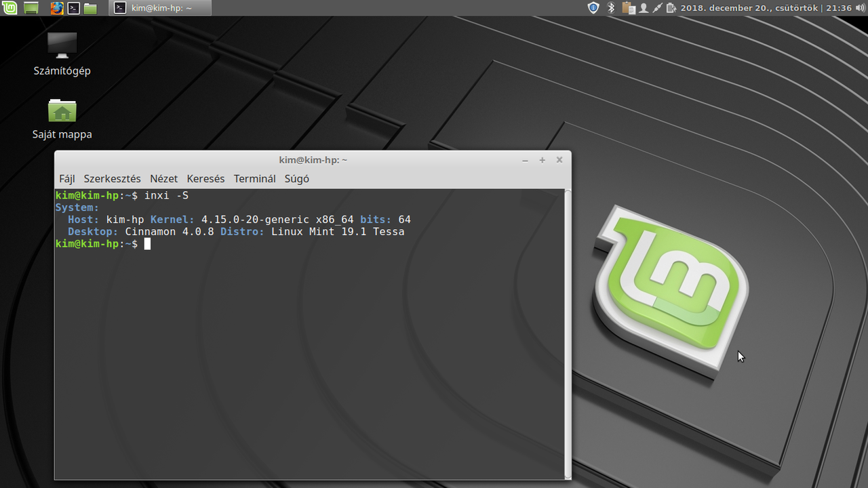This screenshot has height=488, width=868.
Task: Click 'Linux Mint 19.1 Tessa' text
Action: pyautogui.click(x=338, y=232)
